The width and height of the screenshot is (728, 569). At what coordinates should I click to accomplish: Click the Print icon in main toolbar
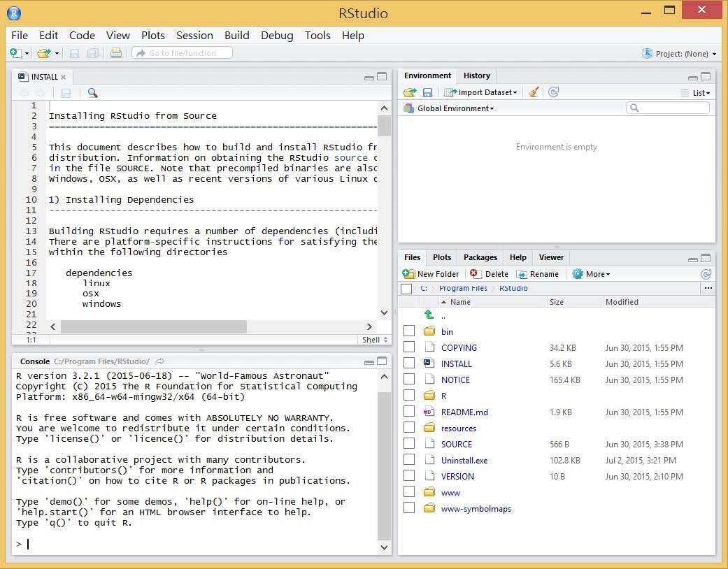[x=116, y=53]
